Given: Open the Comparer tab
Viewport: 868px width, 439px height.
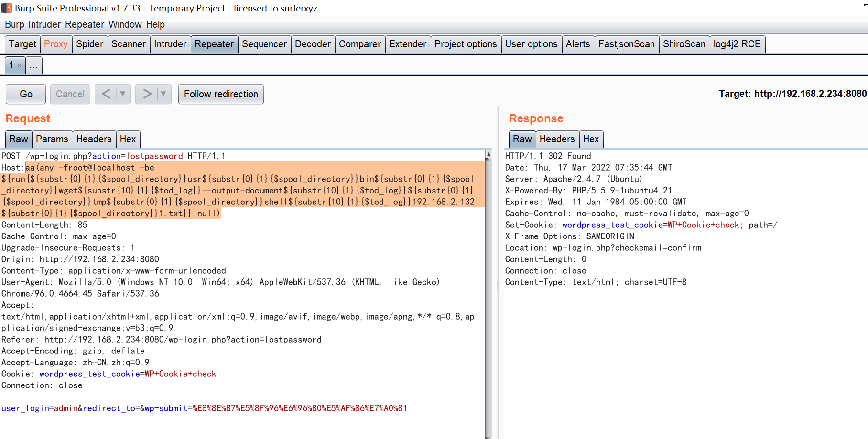Looking at the screenshot, I should [360, 44].
